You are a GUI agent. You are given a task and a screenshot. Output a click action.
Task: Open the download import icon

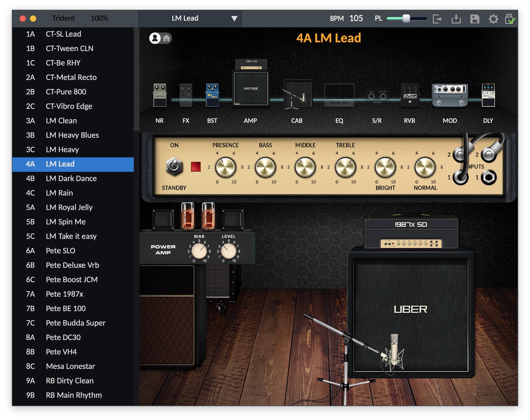(456, 18)
